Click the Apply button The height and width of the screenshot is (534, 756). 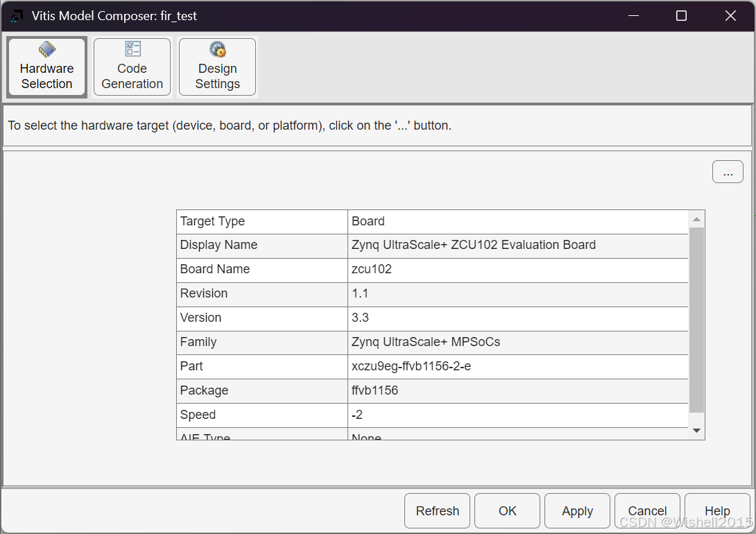[x=577, y=511]
